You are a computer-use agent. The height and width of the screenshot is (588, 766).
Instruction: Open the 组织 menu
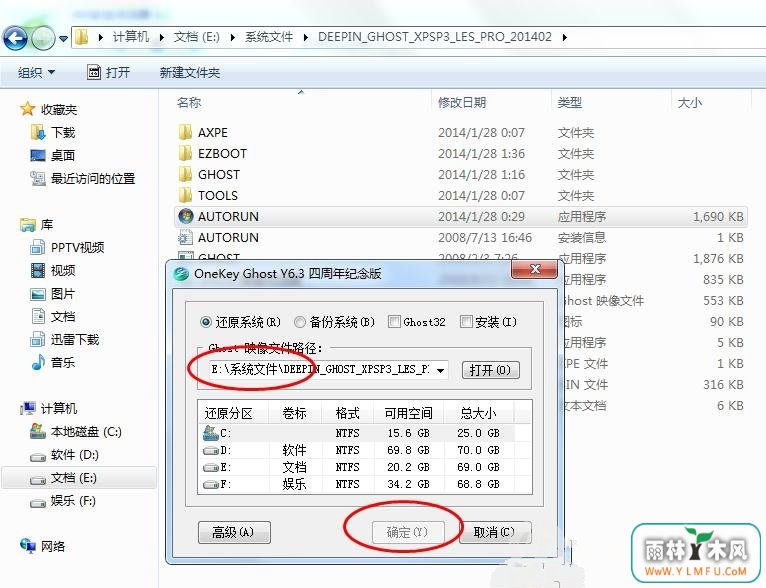pos(36,73)
